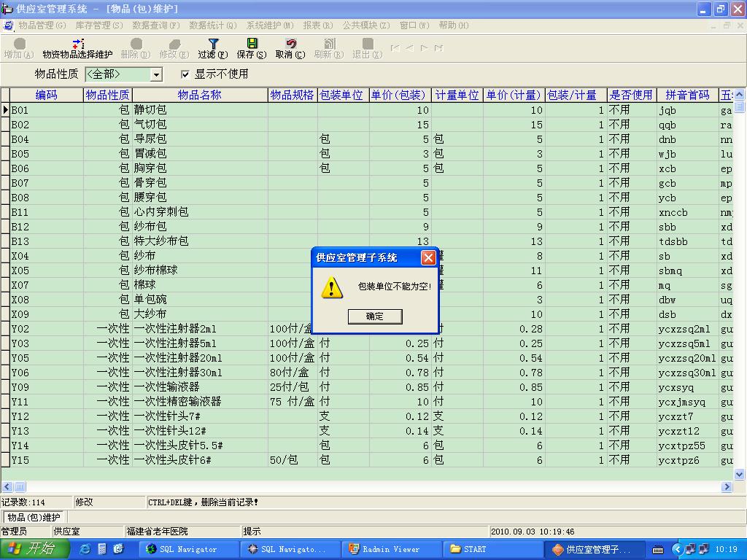
Task: Toggle the 显示不使用 checkbox
Action: 185,74
